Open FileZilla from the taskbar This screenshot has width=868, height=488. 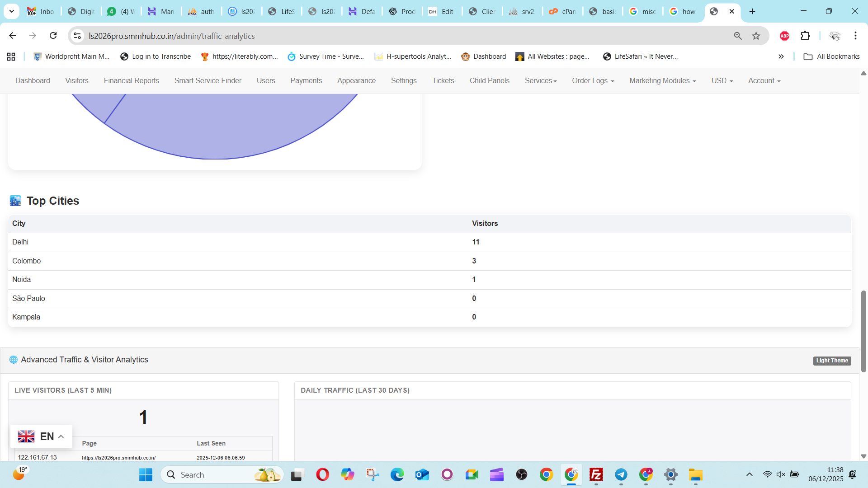(x=596, y=474)
